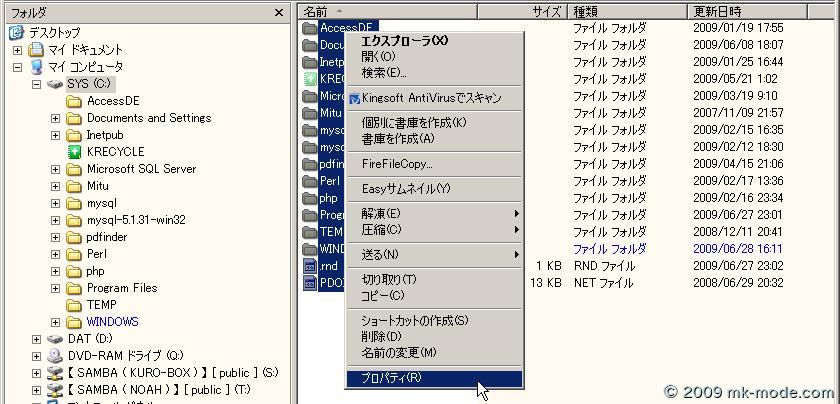Choose 開く(O) from context menu

pos(434,57)
